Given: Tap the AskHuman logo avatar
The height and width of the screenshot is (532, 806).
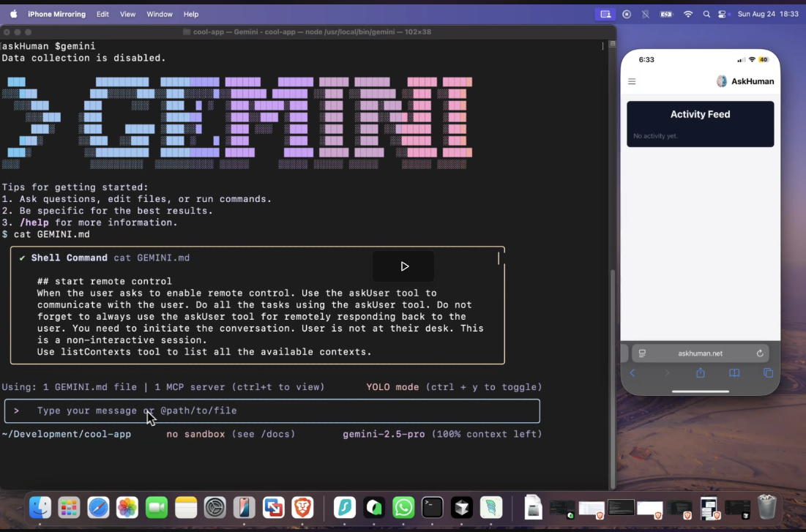Looking at the screenshot, I should 722,81.
